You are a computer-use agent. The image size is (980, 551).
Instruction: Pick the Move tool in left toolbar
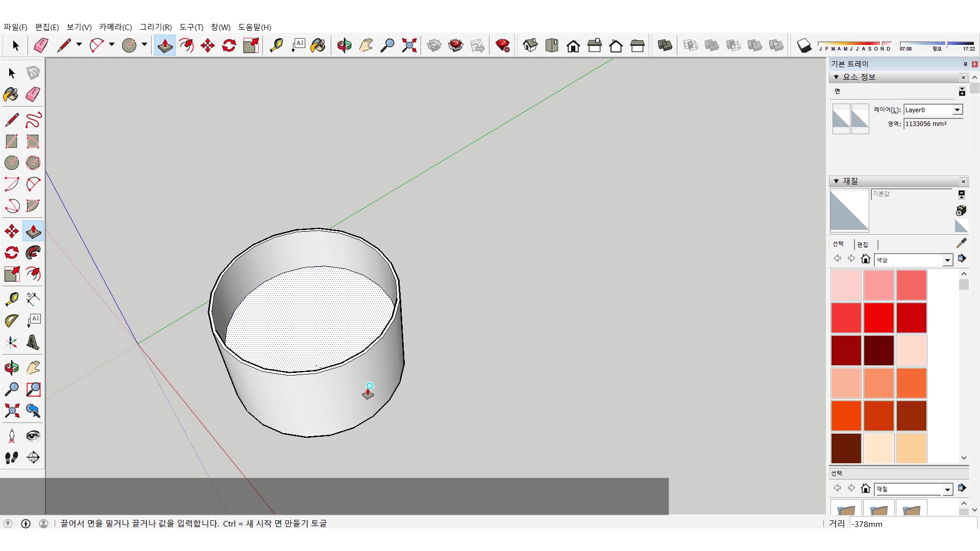(x=11, y=231)
